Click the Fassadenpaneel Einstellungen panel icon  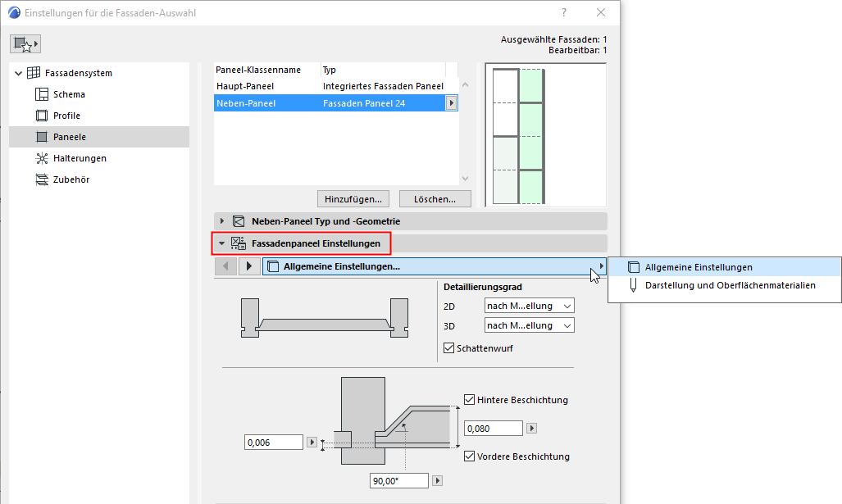[x=237, y=243]
